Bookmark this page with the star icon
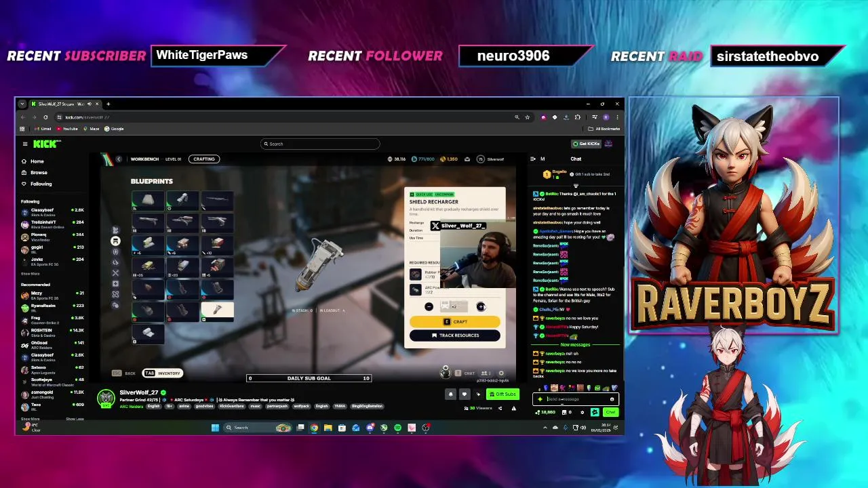Viewport: 868px width, 488px height. 527,117
